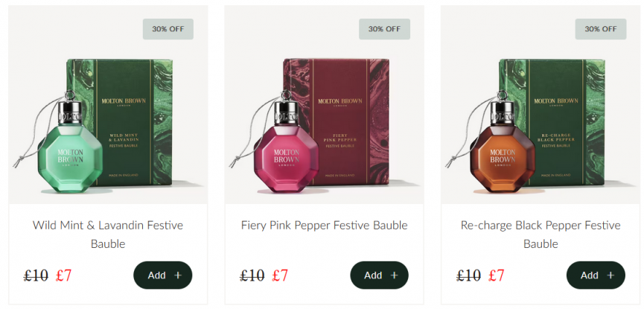The height and width of the screenshot is (309, 644).
Task: Click the red £7 price of Wild Mint bauble
Action: tap(64, 275)
